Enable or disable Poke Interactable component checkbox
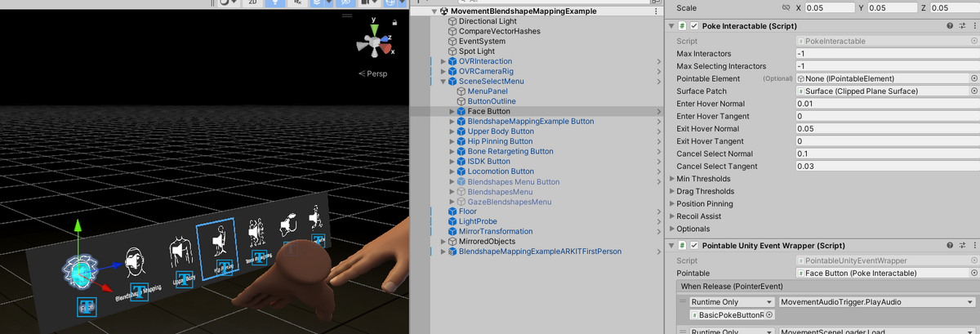 point(694,26)
